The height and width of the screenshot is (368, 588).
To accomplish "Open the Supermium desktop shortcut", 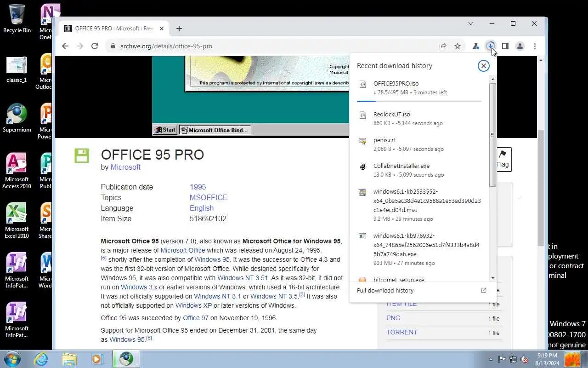I will coord(17,119).
